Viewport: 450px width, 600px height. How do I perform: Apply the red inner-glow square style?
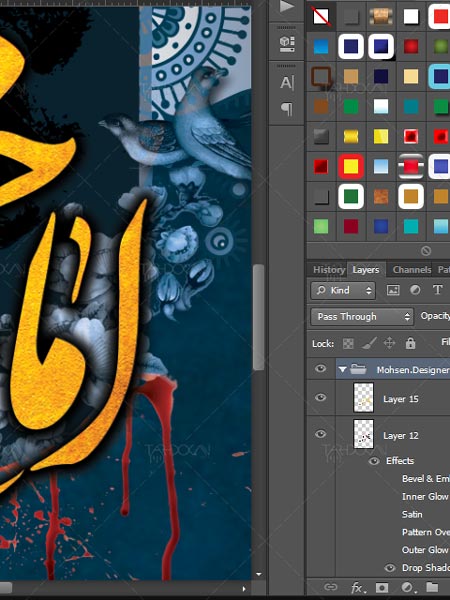(411, 136)
